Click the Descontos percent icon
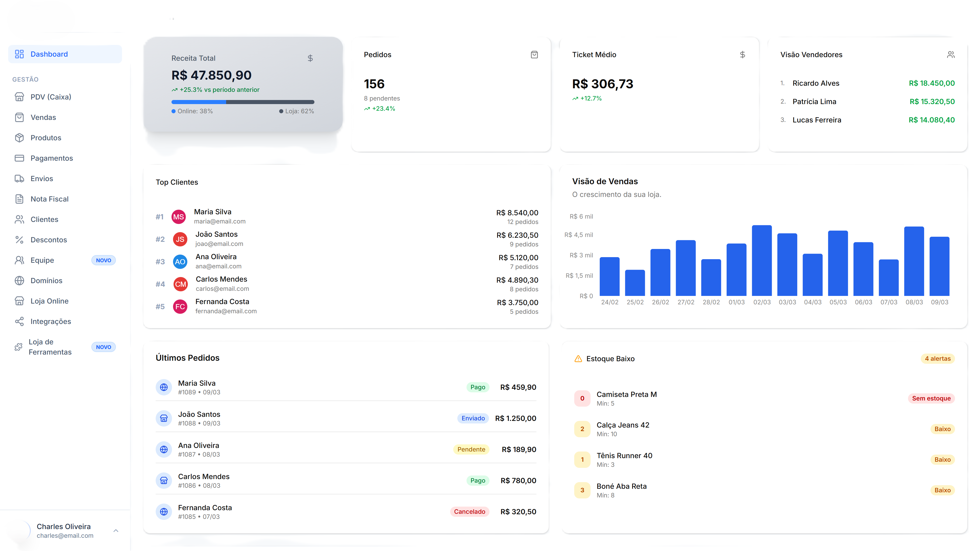 (x=19, y=240)
